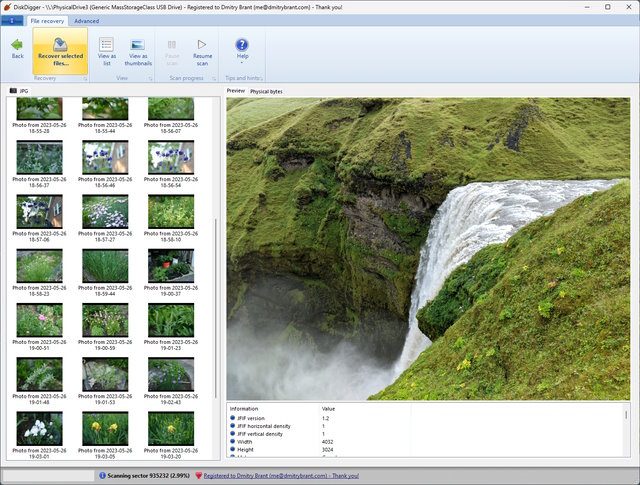
Task: Click the Back arrow button
Action: [x=17, y=48]
